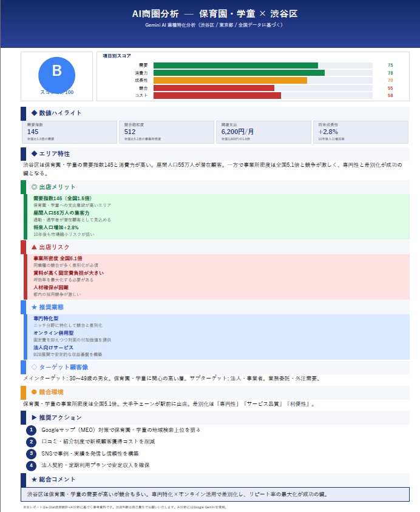Image resolution: width=420 pixels, height=512 pixels.
Task: Click the コスト score value 58
Action: [x=390, y=95]
